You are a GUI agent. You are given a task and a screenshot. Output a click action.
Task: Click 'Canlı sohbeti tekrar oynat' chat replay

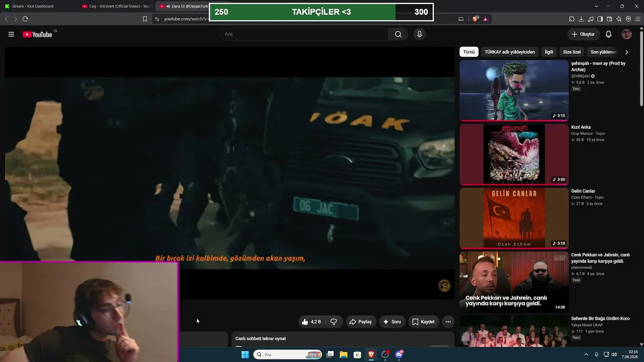click(x=261, y=339)
